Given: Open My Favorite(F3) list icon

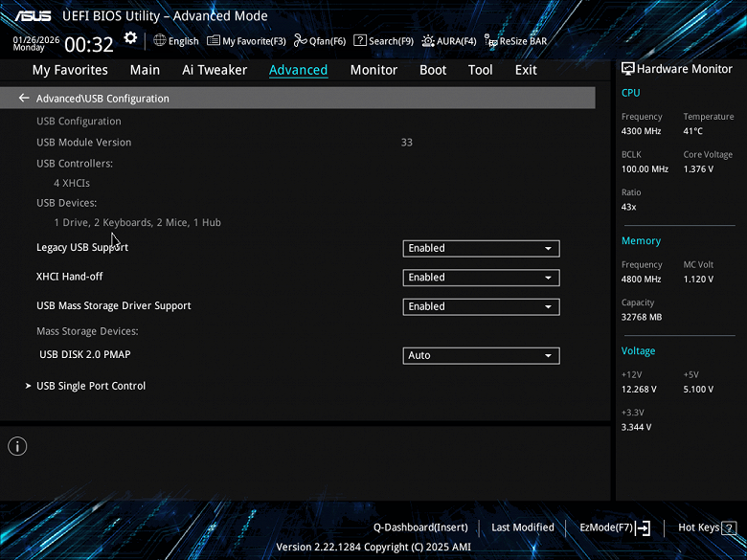Looking at the screenshot, I should click(x=214, y=40).
